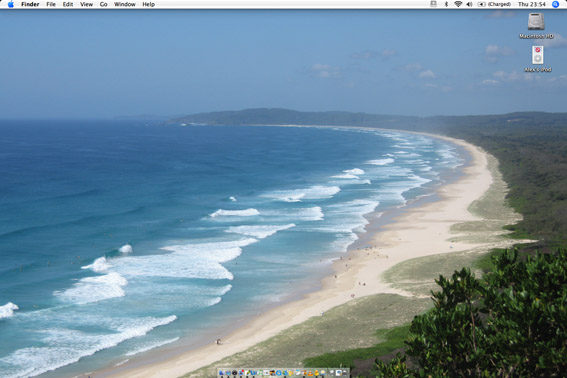567x378 pixels.
Task: Open Spotlight search icon
Action: [556, 4]
